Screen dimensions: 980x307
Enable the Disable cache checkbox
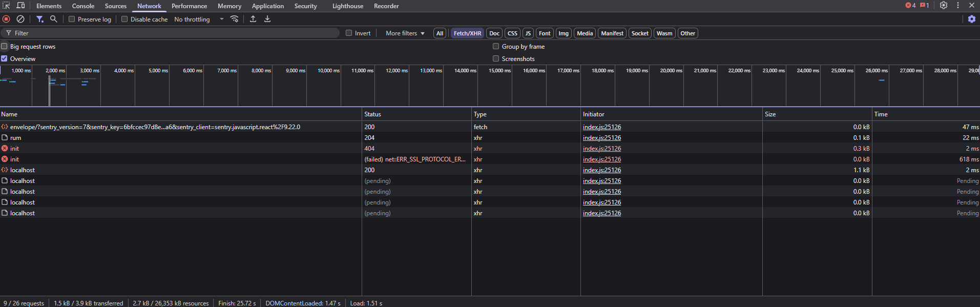point(124,19)
